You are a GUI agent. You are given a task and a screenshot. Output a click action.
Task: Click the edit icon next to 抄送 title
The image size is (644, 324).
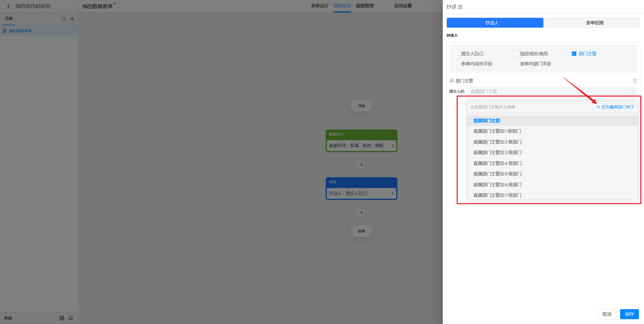tap(460, 7)
